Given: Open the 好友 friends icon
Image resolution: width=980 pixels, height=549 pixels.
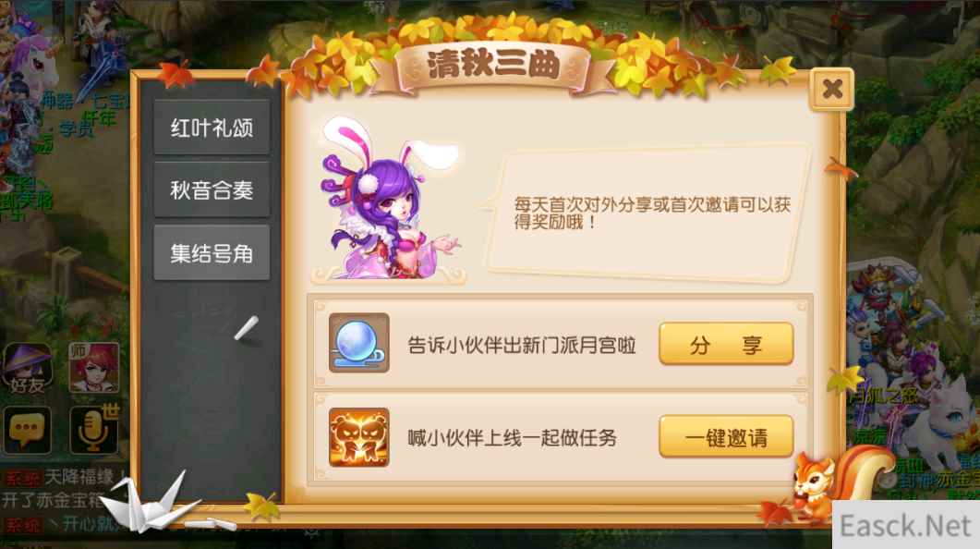Looking at the screenshot, I should (28, 368).
